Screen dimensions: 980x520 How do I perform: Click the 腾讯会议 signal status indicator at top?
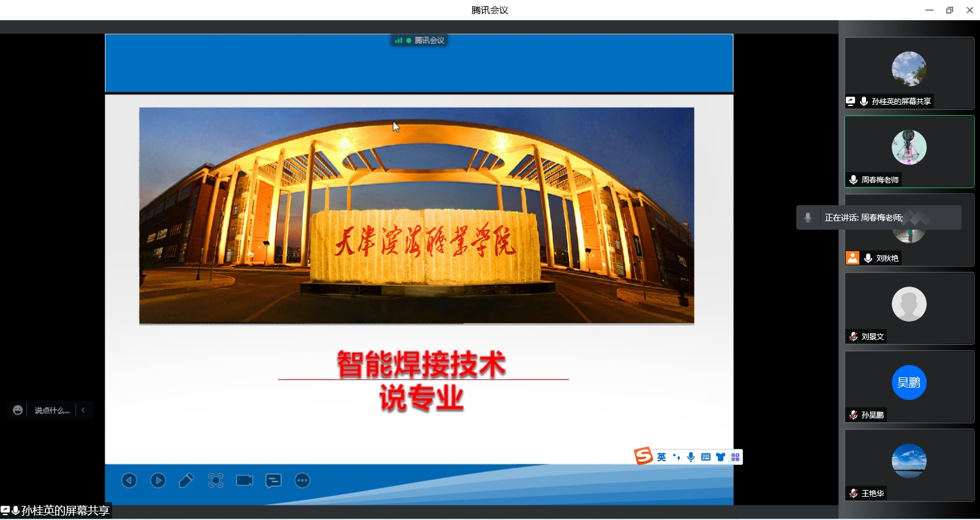coord(420,40)
